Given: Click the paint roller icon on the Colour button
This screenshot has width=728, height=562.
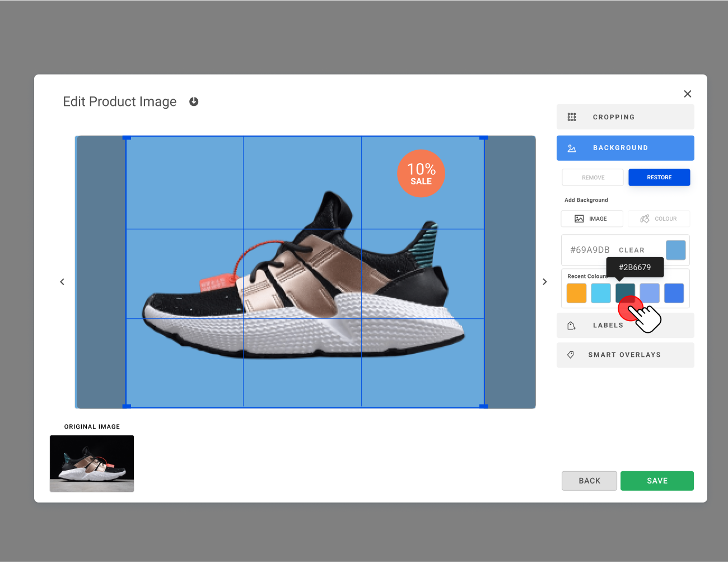Looking at the screenshot, I should click(x=645, y=219).
